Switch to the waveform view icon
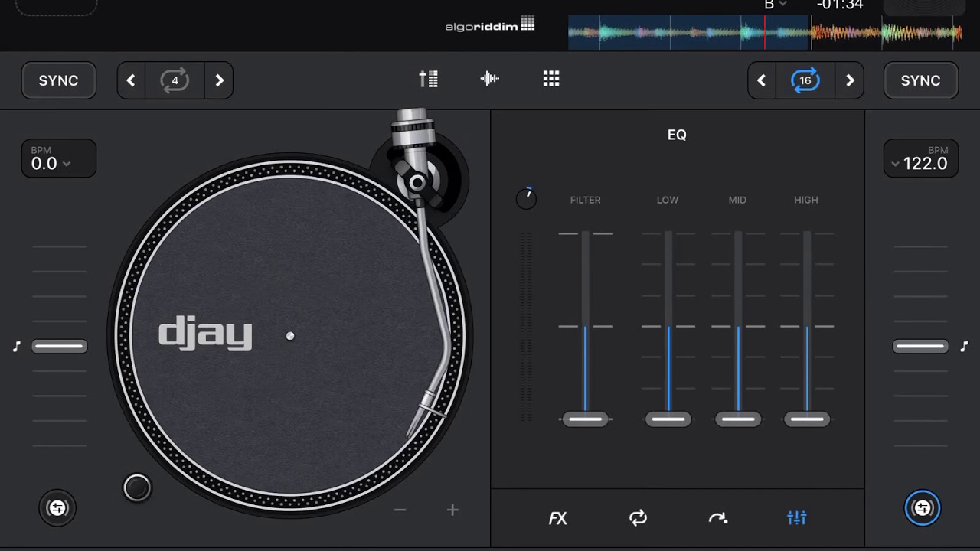This screenshot has width=980, height=551. coord(490,79)
